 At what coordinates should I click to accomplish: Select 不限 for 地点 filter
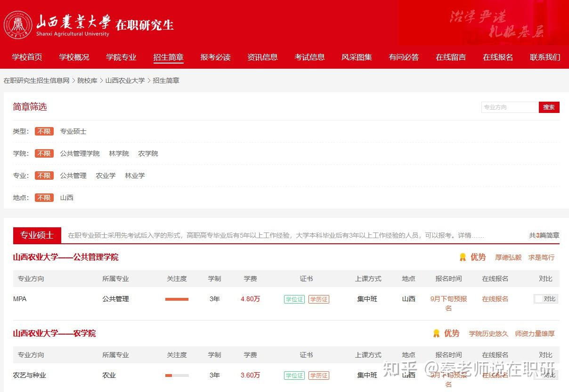[x=44, y=198]
